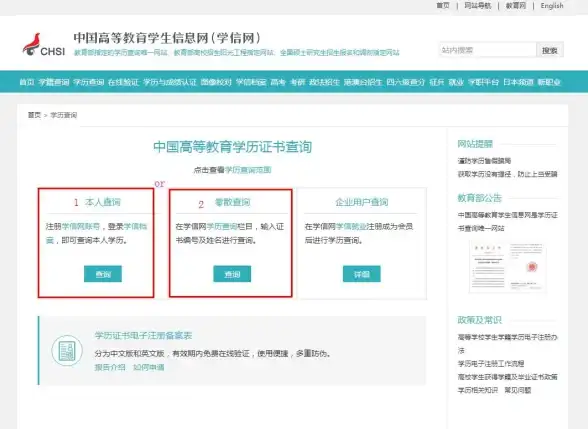Click the 学历查询 breadcrumb item

pyautogui.click(x=63, y=115)
